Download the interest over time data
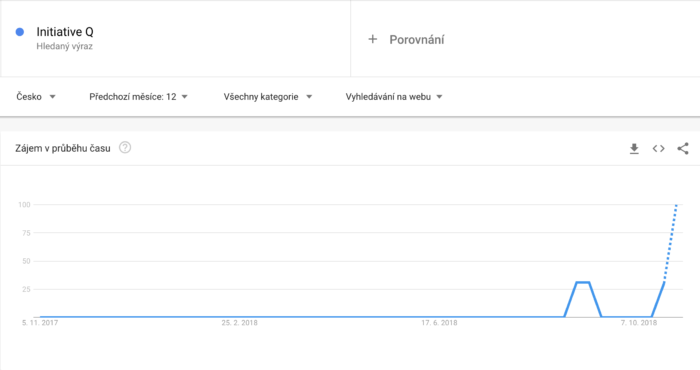The image size is (700, 370). 634,149
